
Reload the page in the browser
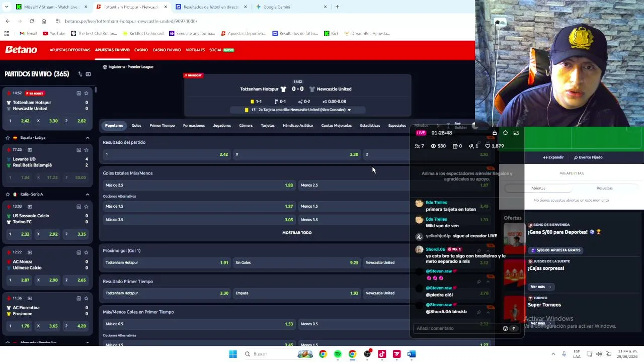pos(32,21)
